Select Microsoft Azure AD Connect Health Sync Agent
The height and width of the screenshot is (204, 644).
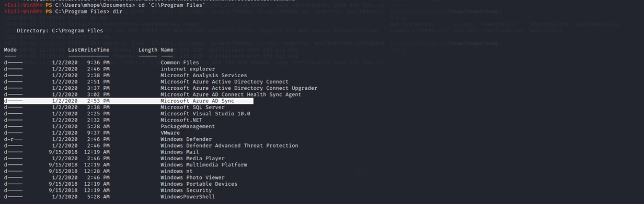click(x=231, y=94)
